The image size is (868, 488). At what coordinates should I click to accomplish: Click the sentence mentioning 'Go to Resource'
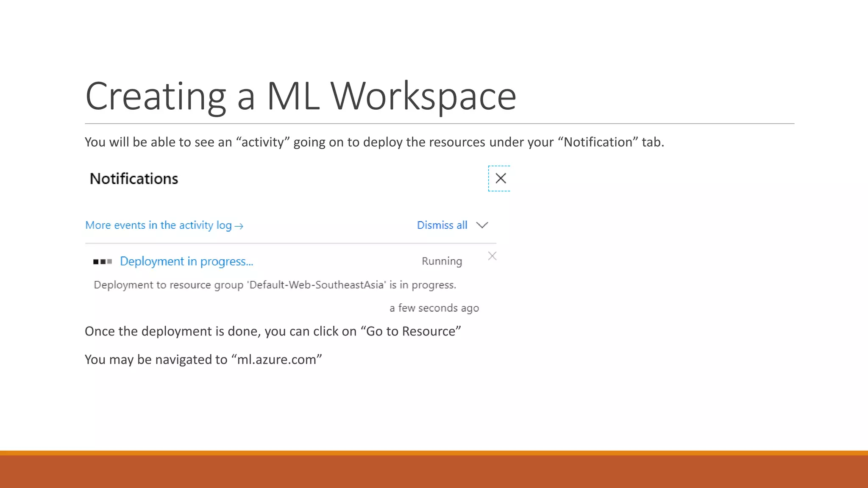click(273, 331)
